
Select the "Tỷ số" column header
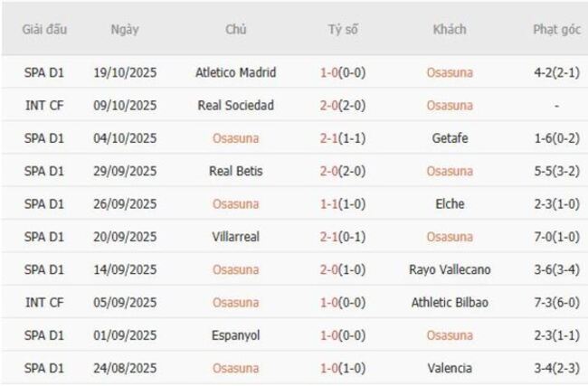(x=343, y=29)
